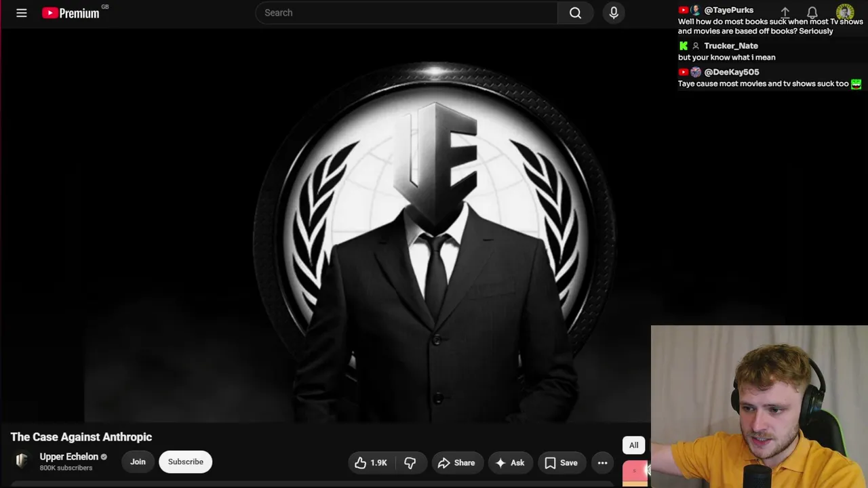Share the video
868x488 pixels.
[x=457, y=463]
